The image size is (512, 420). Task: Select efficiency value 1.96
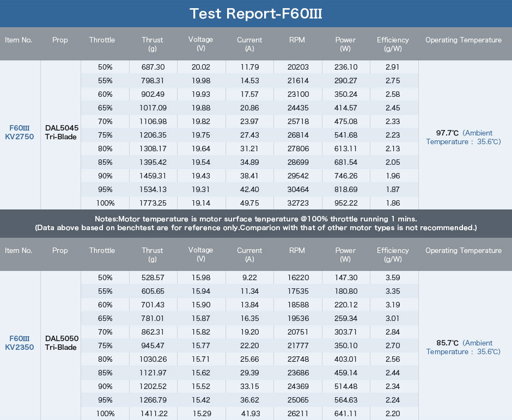click(393, 176)
